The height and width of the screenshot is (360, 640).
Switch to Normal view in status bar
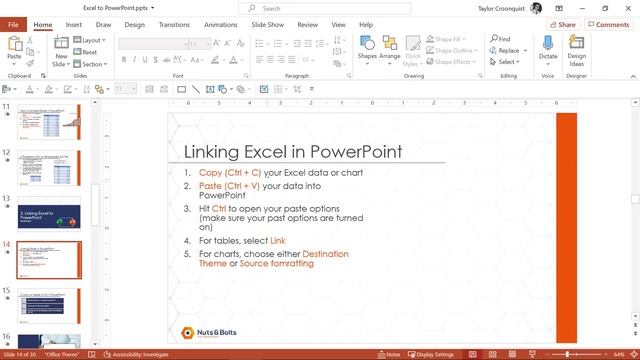pyautogui.click(x=472, y=354)
